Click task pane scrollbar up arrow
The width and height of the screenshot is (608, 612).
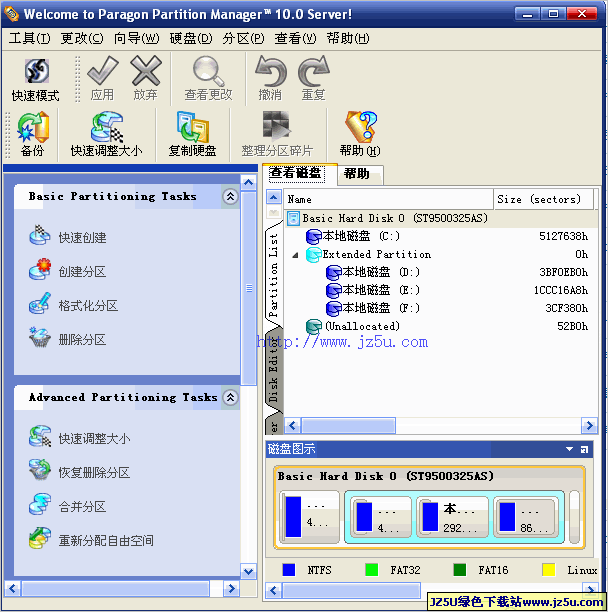click(x=249, y=183)
